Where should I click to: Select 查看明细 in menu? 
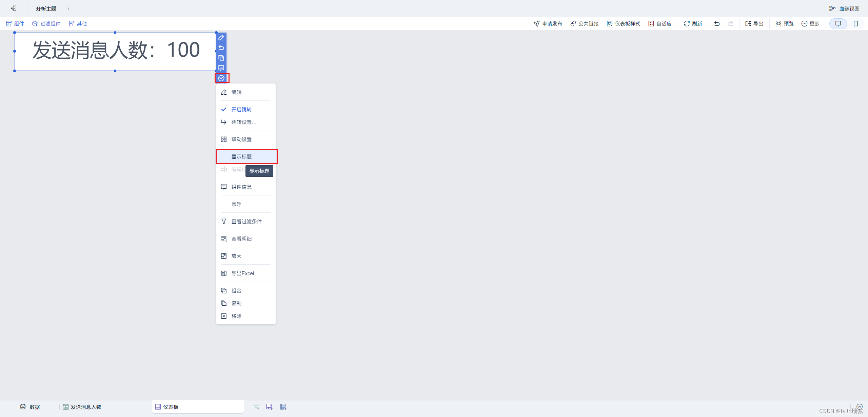point(246,239)
